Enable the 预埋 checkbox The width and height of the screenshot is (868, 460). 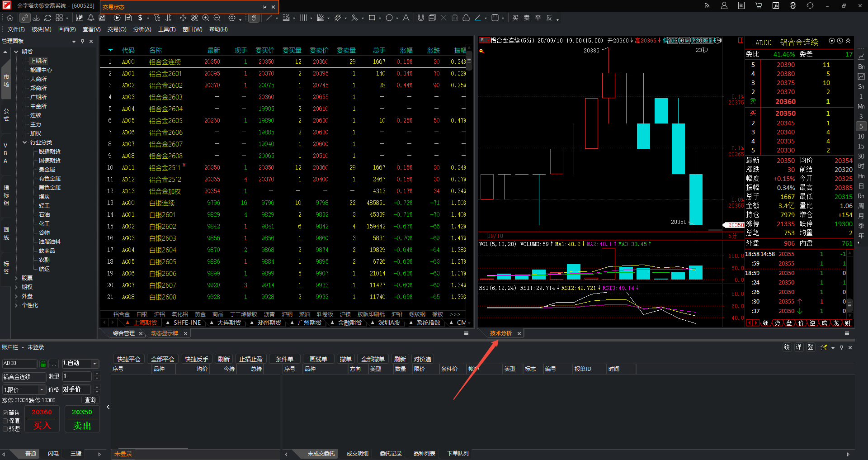[5, 429]
